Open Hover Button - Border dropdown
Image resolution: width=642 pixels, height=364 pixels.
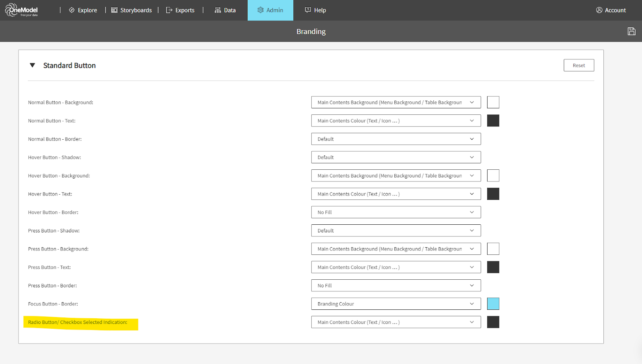(396, 212)
